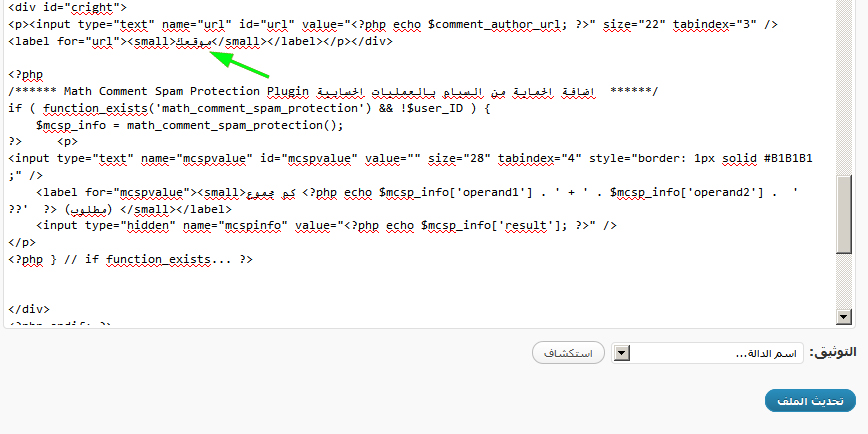The image size is (868, 434).
Task: Click '$comment_author_url' in the url input line
Action: 497,24
